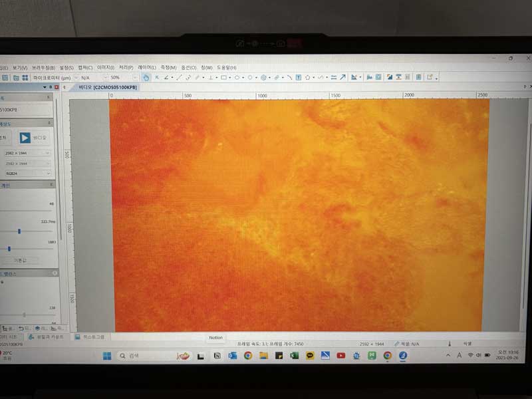Open the 50% zoom level dropdown
This screenshot has height=399, width=532.
point(124,78)
